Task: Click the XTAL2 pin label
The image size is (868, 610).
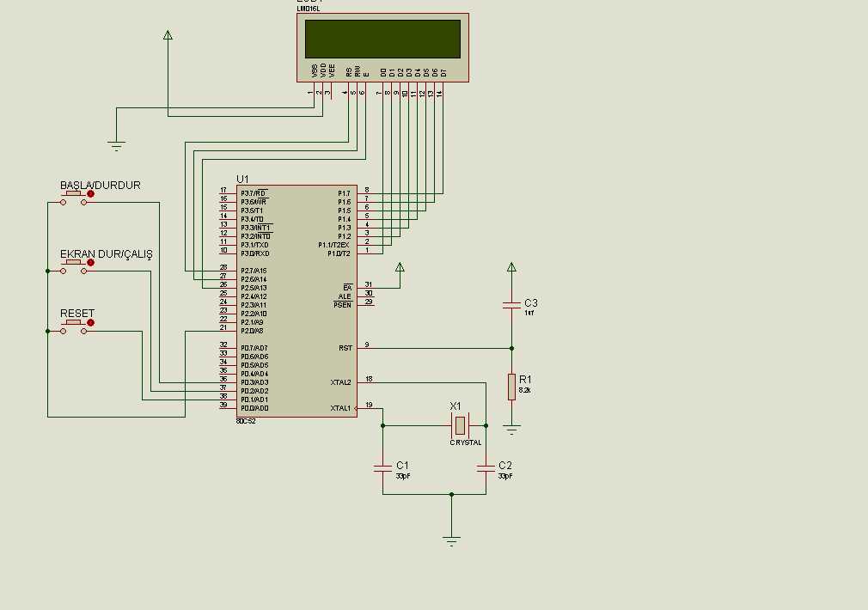Action: point(340,382)
